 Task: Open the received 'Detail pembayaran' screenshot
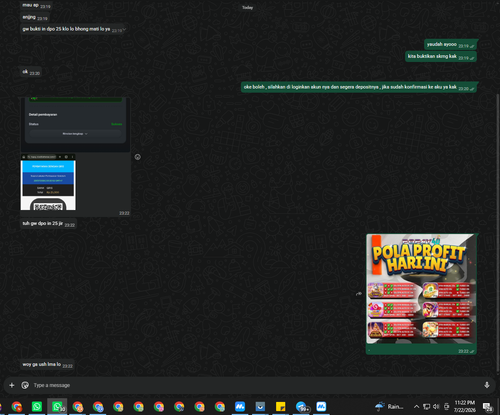pyautogui.click(x=75, y=125)
